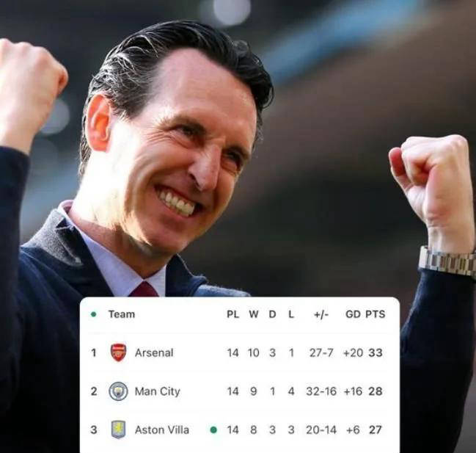476x453 pixels.
Task: Click the rank number 1 row
Action: pyautogui.click(x=239, y=352)
